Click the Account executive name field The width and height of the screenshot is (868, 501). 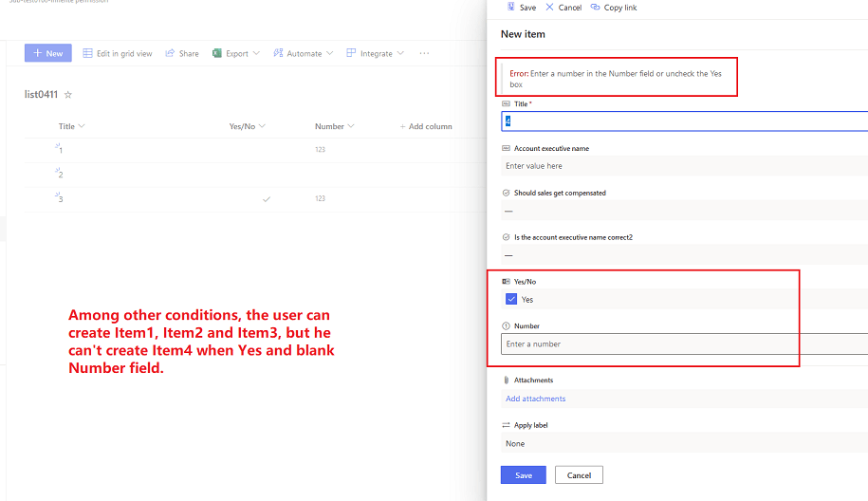[x=684, y=166]
